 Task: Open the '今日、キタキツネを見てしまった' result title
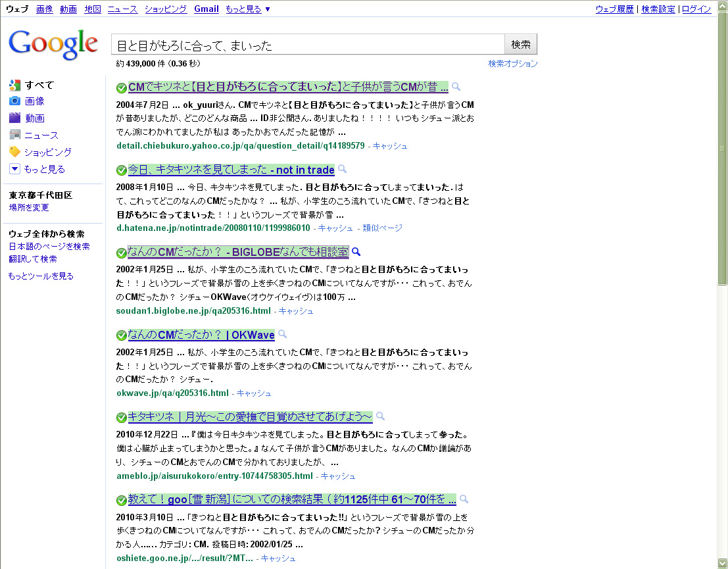click(x=231, y=170)
